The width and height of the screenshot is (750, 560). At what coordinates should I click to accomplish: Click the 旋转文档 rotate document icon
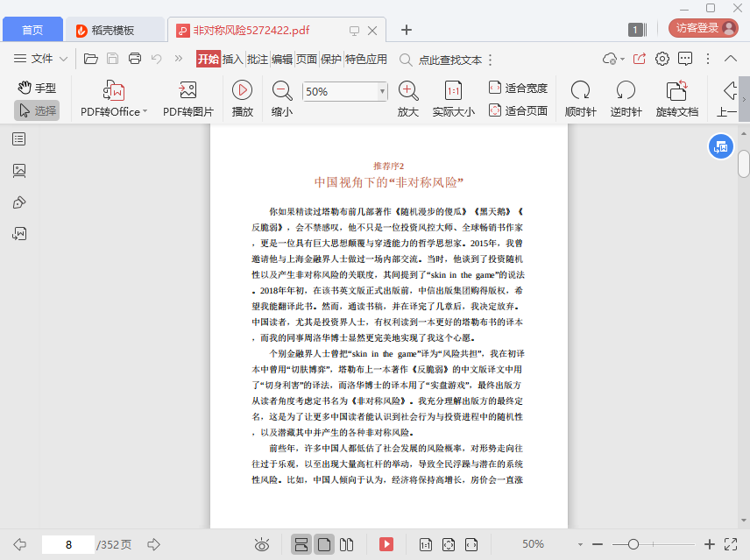click(676, 91)
